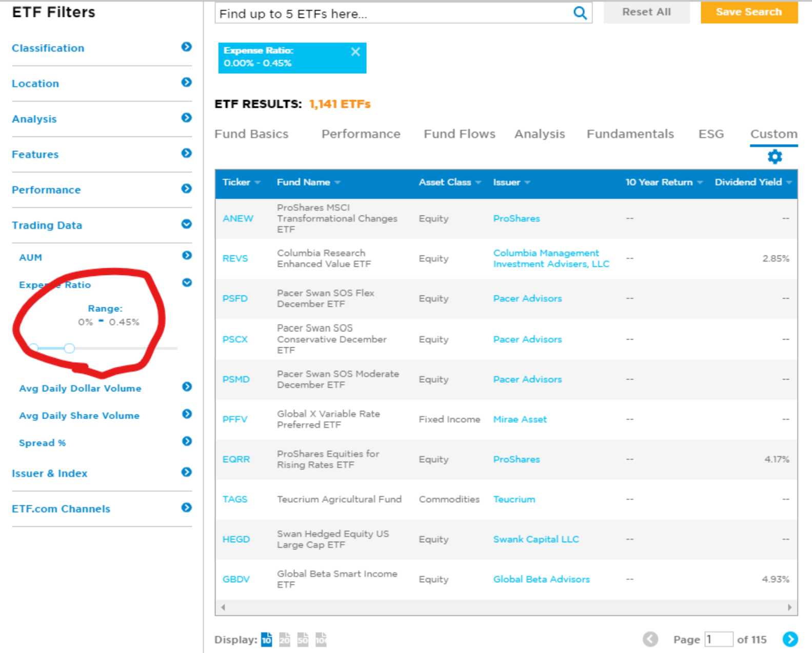Open the Analysis results tab
The height and width of the screenshot is (653, 812).
[540, 134]
